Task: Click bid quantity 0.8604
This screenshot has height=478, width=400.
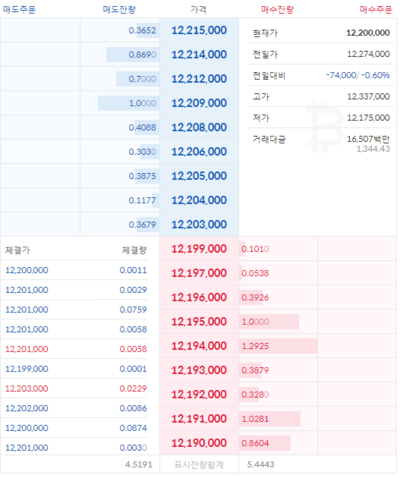Action: 255,444
